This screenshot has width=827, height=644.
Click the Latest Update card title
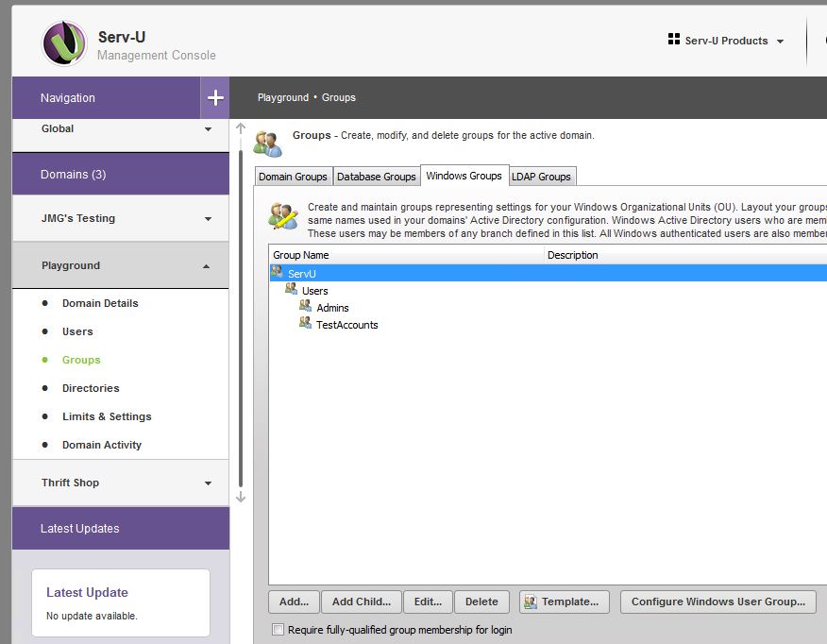tap(87, 592)
